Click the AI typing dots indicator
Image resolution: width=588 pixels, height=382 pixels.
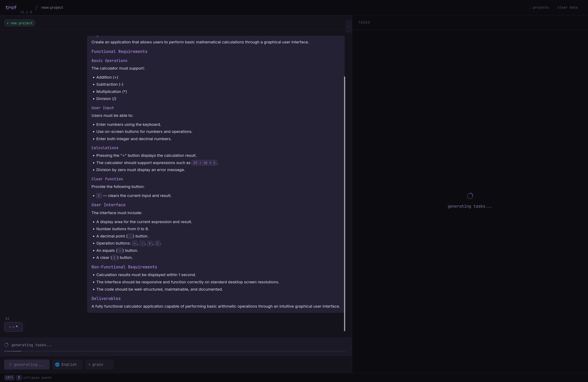point(13,327)
